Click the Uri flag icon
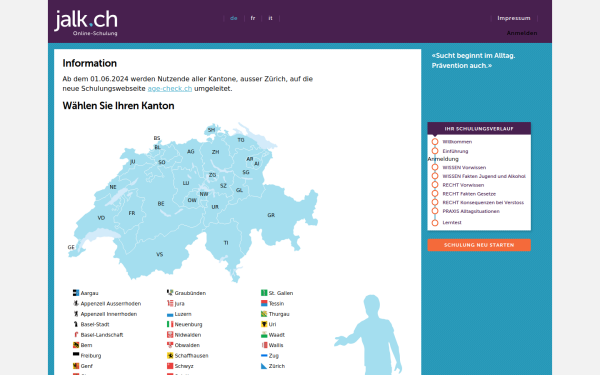Viewport: 600px width, 375px height. 264,324
